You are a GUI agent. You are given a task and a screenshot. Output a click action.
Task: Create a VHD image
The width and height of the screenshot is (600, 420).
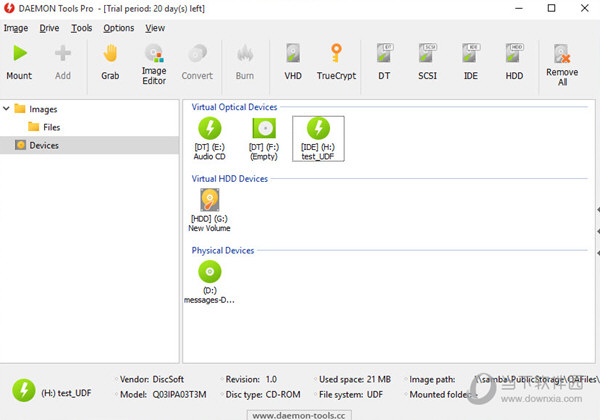pyautogui.click(x=293, y=63)
